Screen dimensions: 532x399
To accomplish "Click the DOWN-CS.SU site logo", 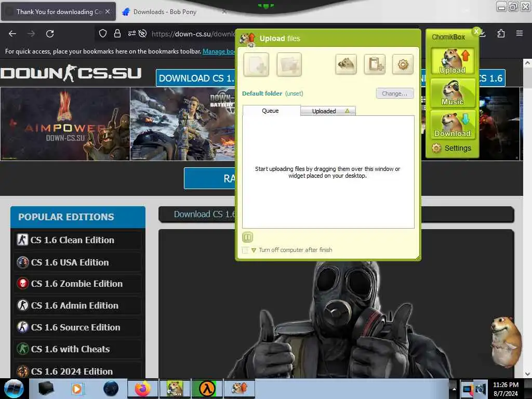I will pos(71,73).
